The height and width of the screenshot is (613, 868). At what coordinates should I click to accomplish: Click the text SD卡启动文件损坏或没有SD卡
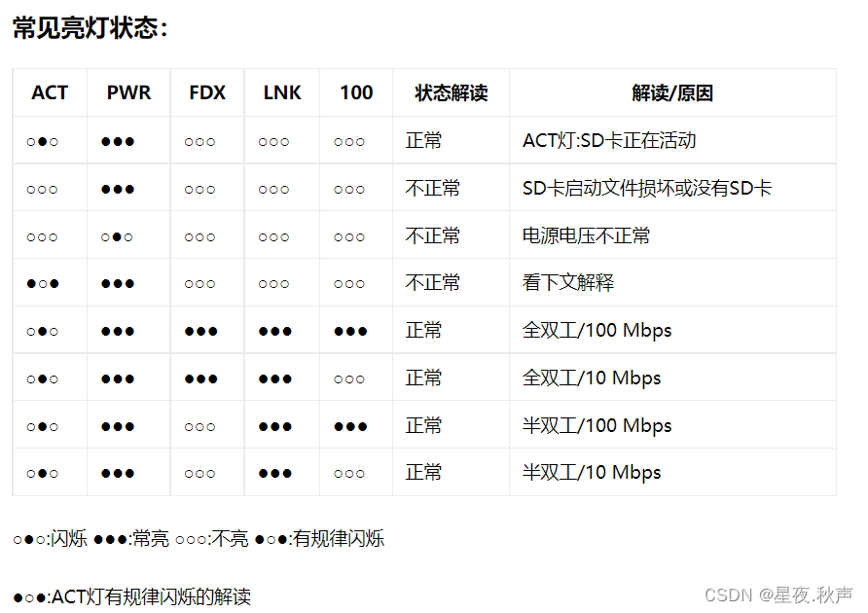coord(646,188)
